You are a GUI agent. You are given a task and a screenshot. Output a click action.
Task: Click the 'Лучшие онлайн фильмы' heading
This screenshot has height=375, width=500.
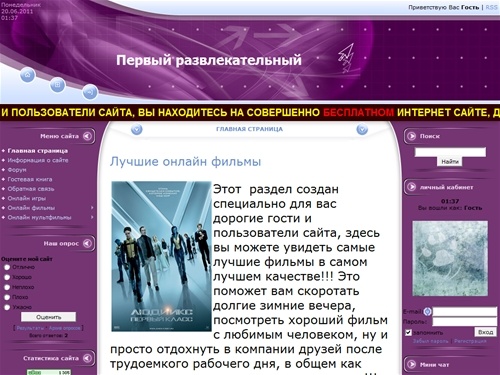(x=185, y=161)
